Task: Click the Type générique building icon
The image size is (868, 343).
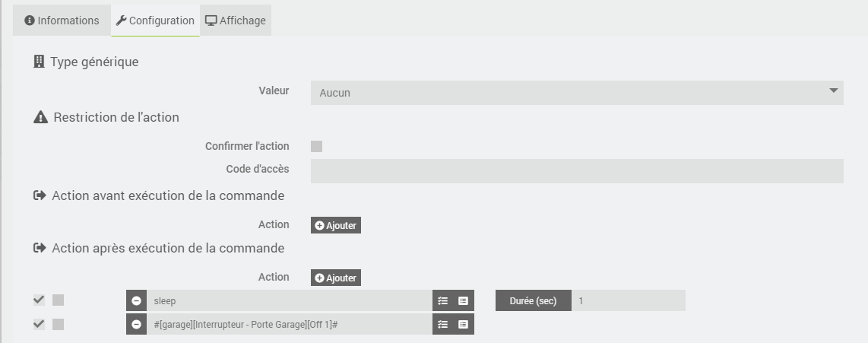Action: point(39,62)
